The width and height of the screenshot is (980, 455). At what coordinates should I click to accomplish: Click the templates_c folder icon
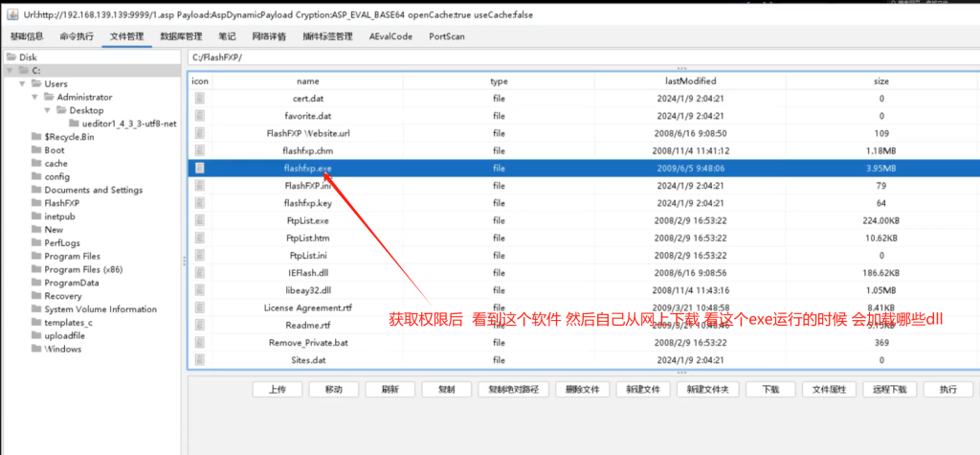[x=36, y=322]
